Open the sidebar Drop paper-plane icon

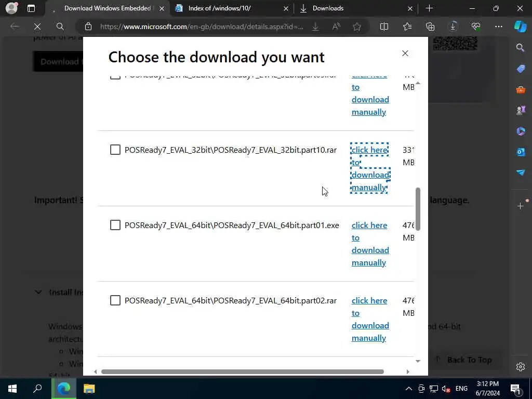521,172
